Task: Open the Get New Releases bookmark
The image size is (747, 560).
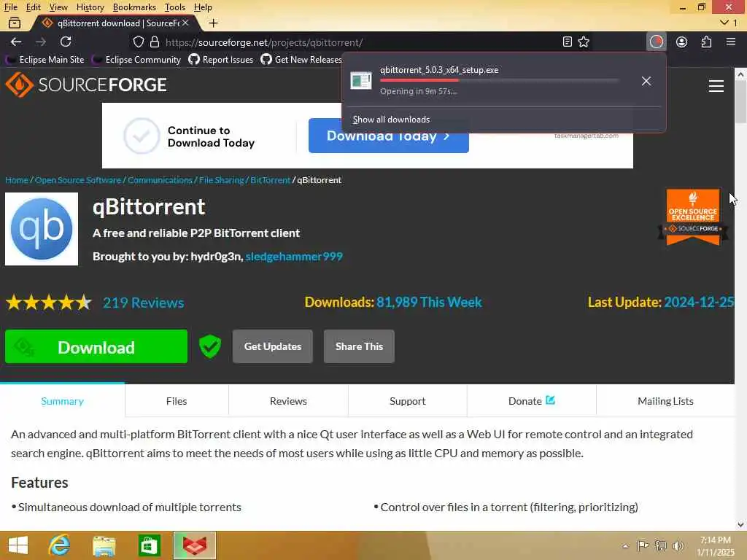Action: tap(301, 60)
